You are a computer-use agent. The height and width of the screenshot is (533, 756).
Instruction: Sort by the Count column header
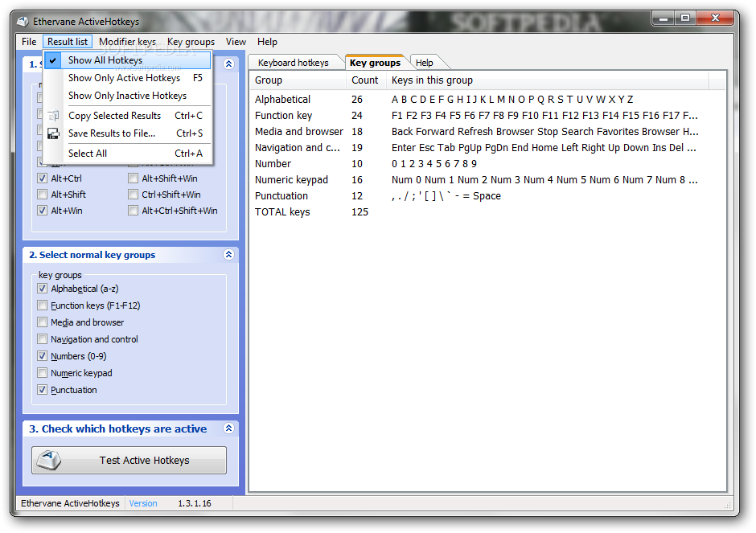point(366,80)
